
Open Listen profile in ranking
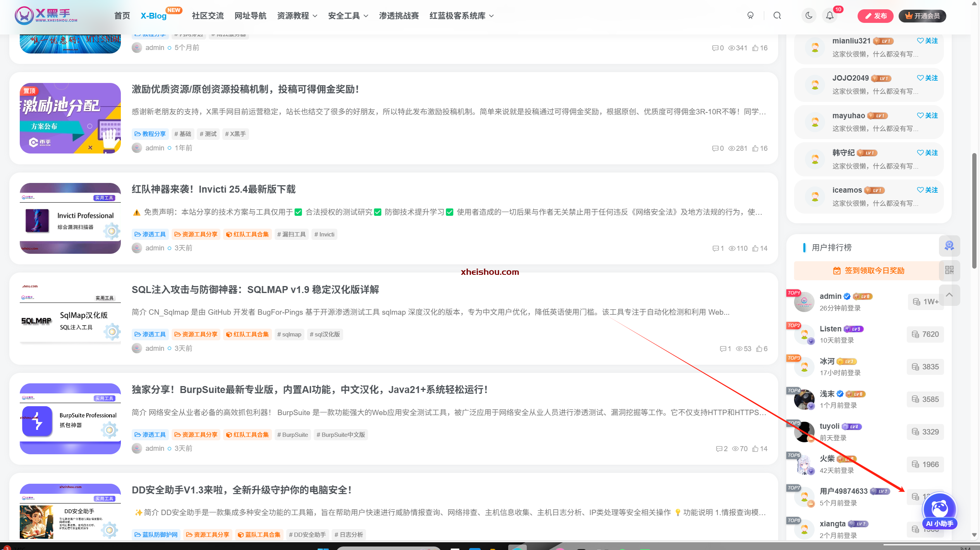click(830, 329)
